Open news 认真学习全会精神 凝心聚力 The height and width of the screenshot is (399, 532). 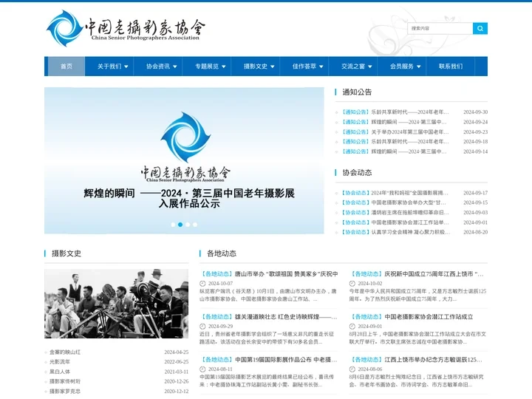coord(411,233)
